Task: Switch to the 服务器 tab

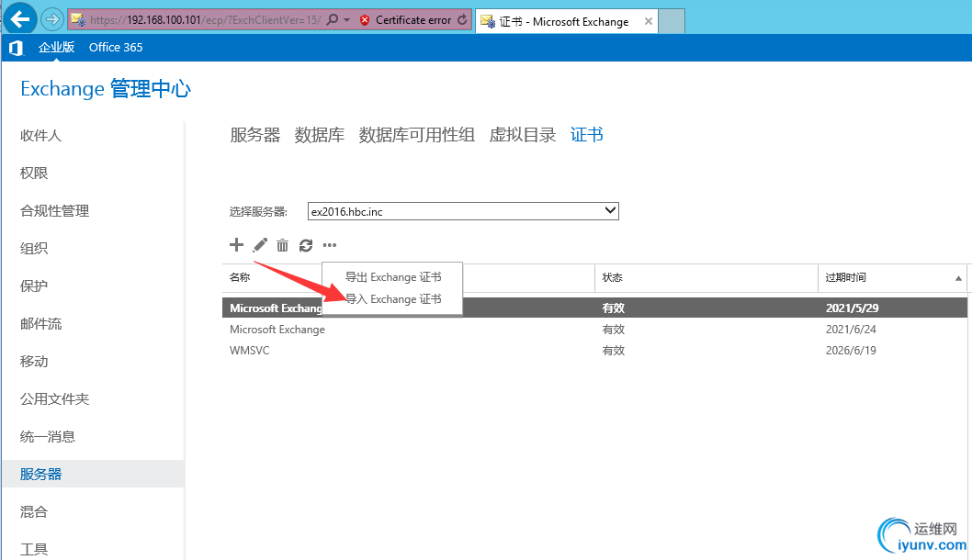Action: click(254, 134)
